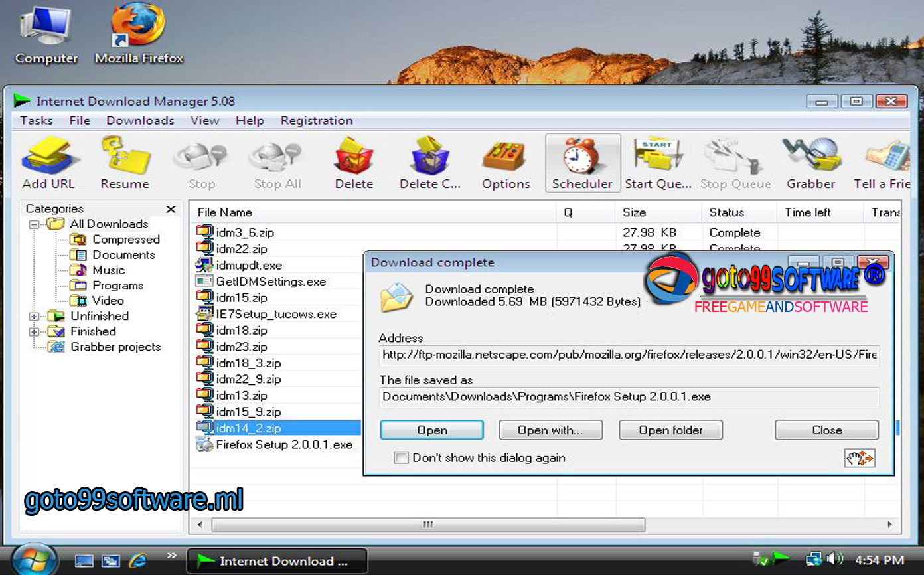924x575 pixels.
Task: Expand the Unfinished category node
Action: 34,316
